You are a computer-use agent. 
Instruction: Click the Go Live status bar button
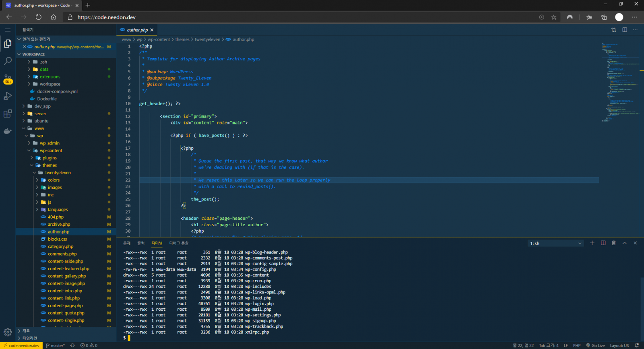click(x=595, y=345)
